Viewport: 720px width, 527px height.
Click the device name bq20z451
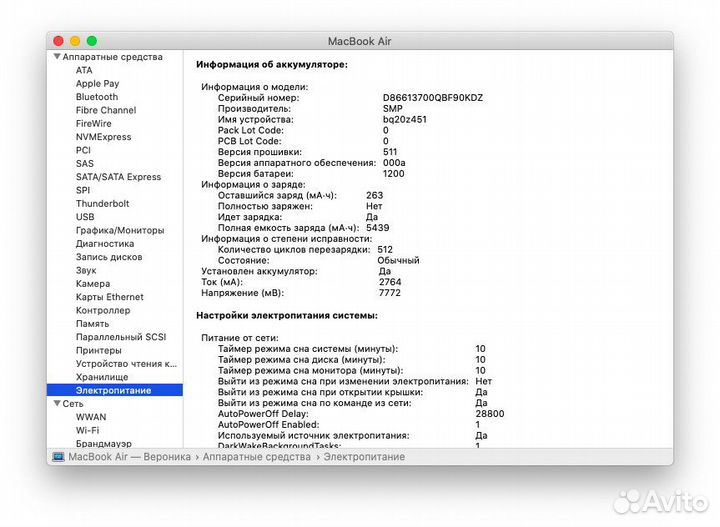[405, 119]
